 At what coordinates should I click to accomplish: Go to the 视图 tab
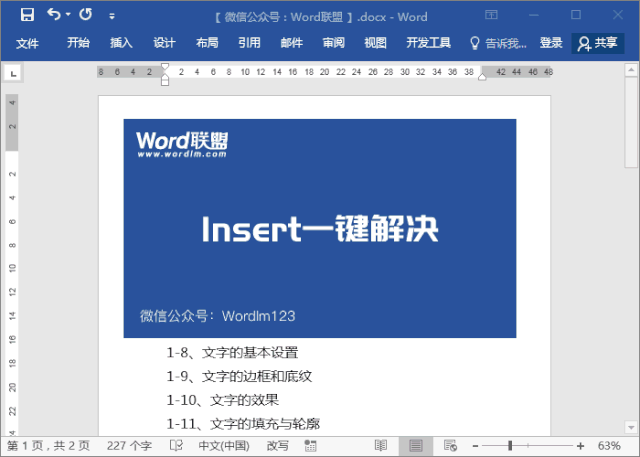click(x=376, y=42)
